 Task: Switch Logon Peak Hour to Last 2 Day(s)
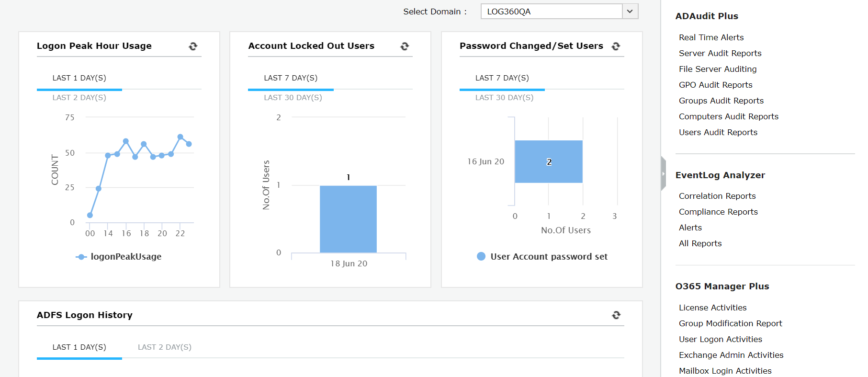(79, 98)
